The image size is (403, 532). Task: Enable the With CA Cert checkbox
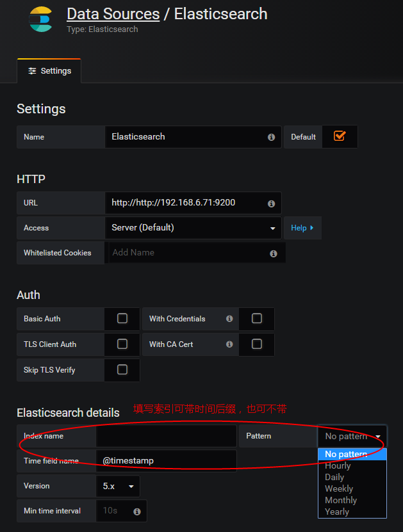pos(257,344)
